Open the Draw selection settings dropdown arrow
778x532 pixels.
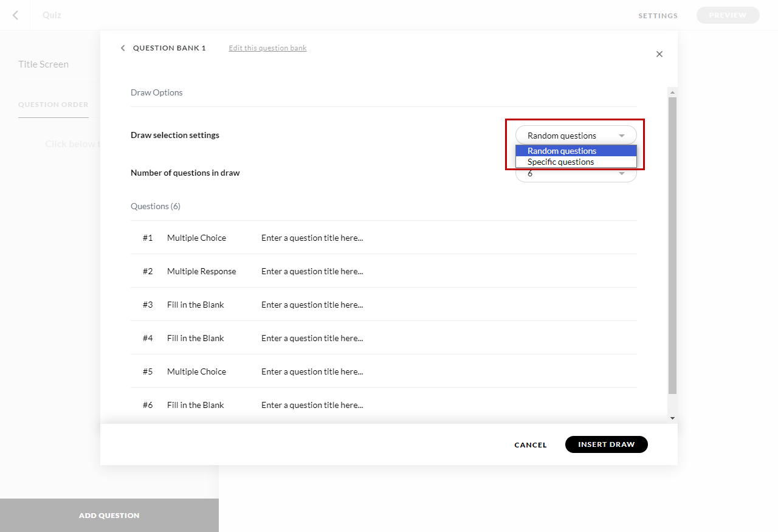click(622, 135)
